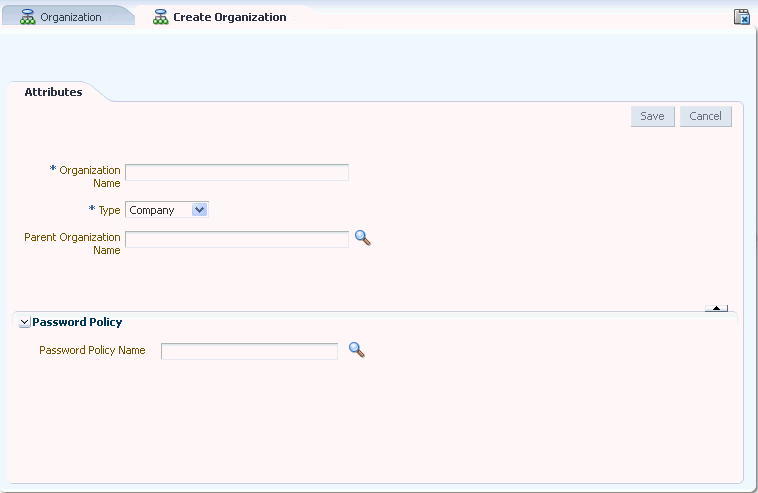The width and height of the screenshot is (758, 493).
Task: Focus the Parent Organization Name field
Action: click(237, 239)
